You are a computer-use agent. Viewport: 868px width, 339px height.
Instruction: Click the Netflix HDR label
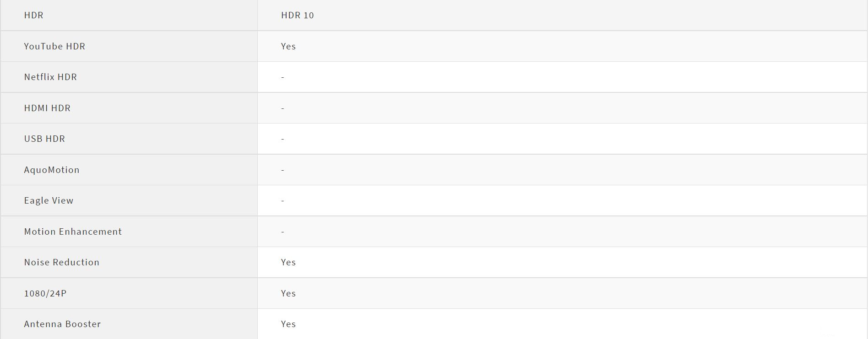coord(50,77)
